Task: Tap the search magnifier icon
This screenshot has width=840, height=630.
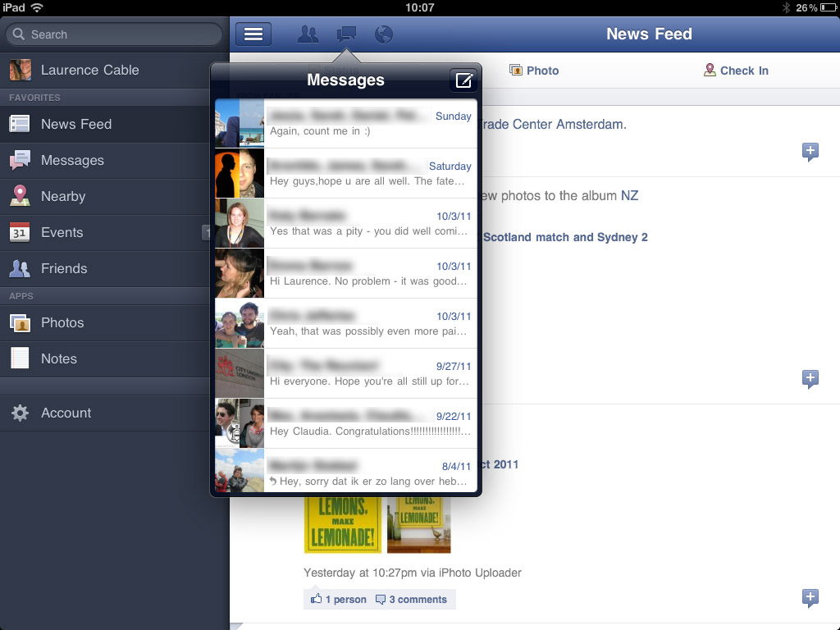Action: (x=19, y=34)
